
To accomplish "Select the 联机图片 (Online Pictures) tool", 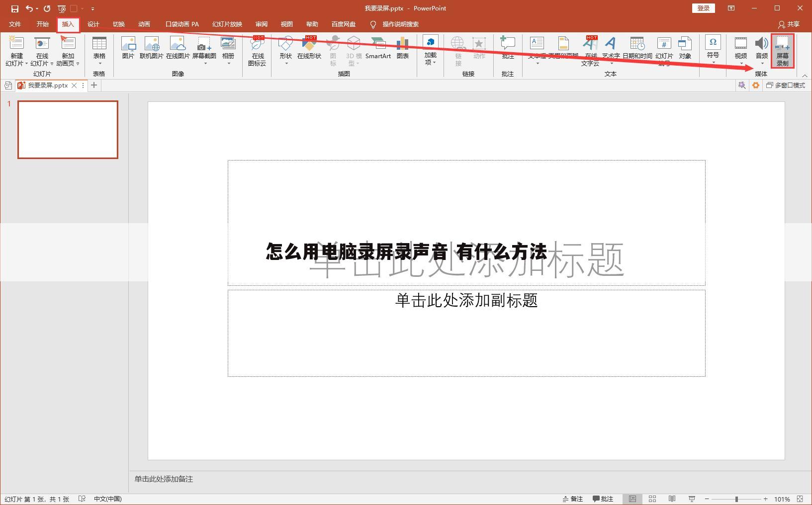I will click(152, 51).
